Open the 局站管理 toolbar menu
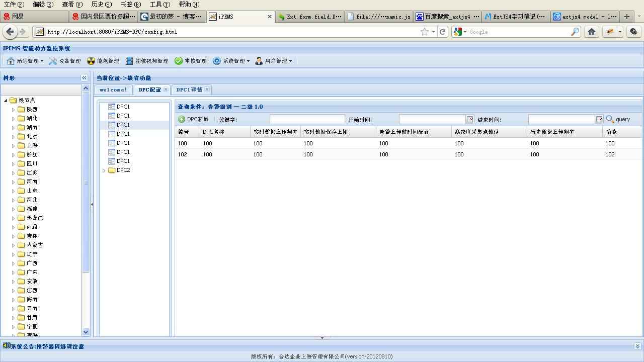 click(25, 61)
